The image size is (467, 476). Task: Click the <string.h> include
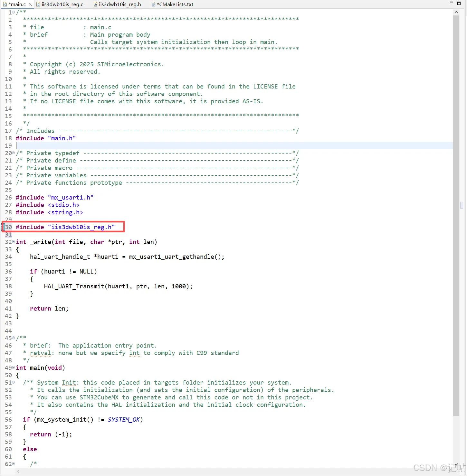[65, 212]
